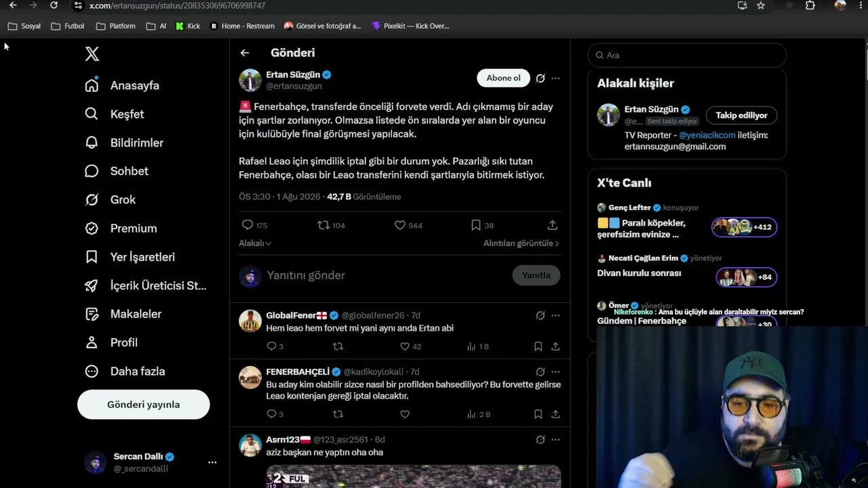The height and width of the screenshot is (488, 868).
Task: Like FENERBAHÇELİ's reply
Action: tap(405, 414)
